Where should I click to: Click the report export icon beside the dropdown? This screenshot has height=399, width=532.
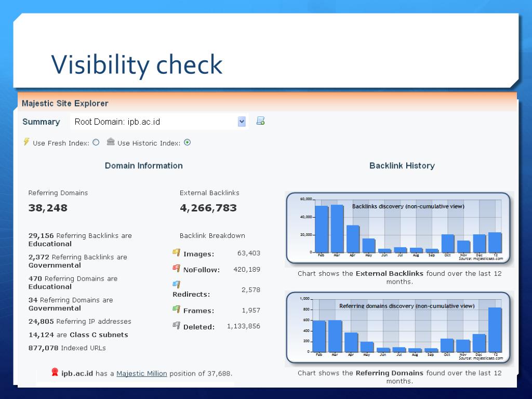coord(260,121)
